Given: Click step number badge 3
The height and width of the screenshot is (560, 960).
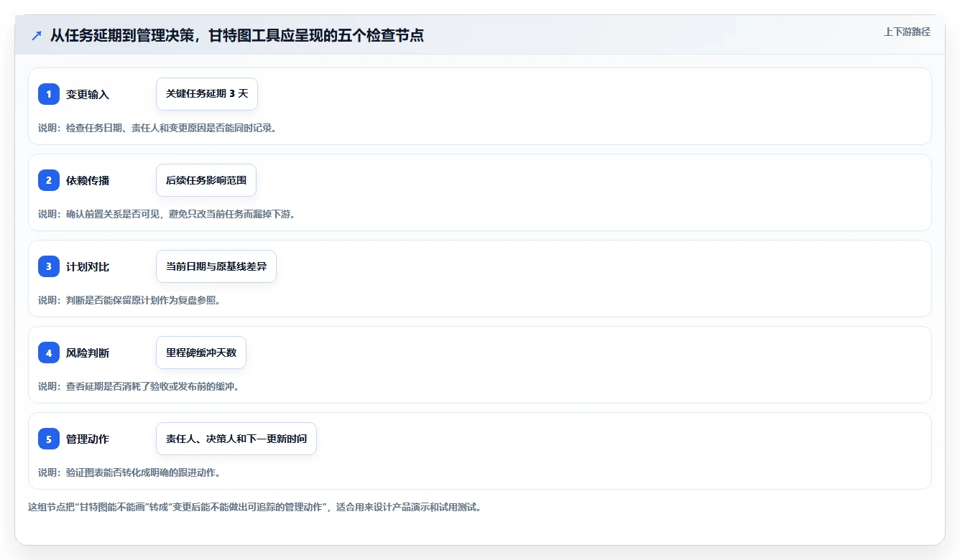Looking at the screenshot, I should point(49,266).
